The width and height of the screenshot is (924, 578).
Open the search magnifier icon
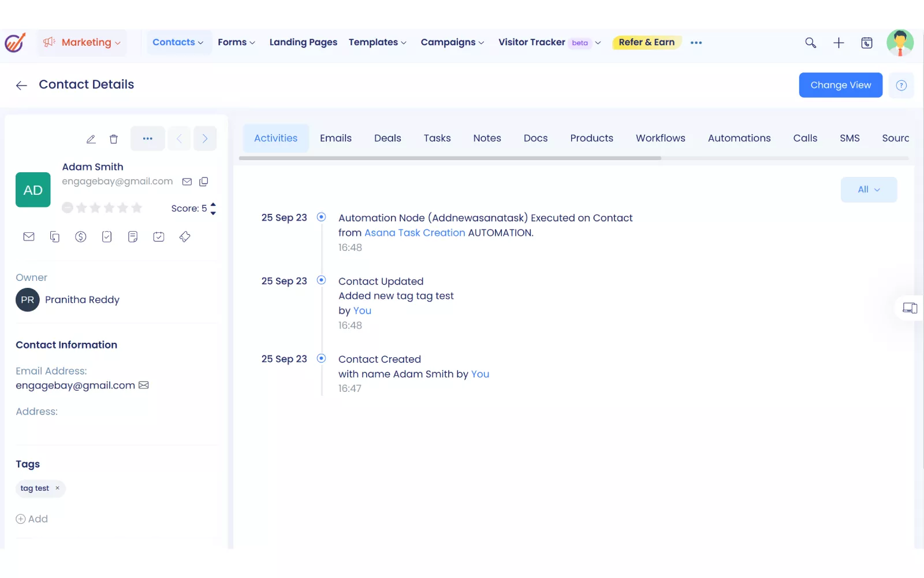tap(811, 43)
